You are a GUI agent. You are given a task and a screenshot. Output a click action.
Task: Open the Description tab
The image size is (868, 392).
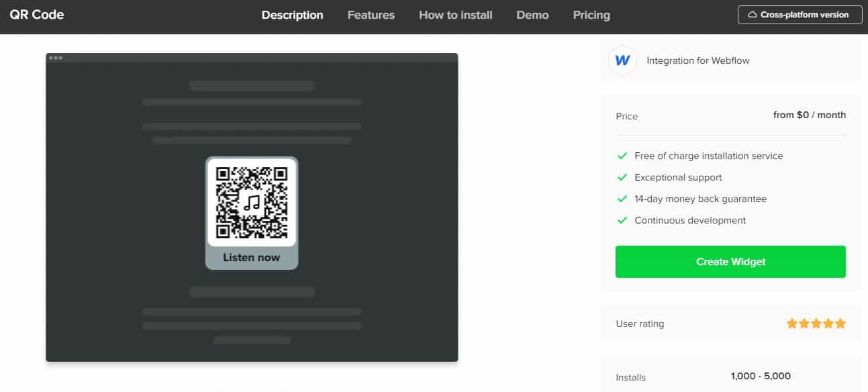(293, 15)
